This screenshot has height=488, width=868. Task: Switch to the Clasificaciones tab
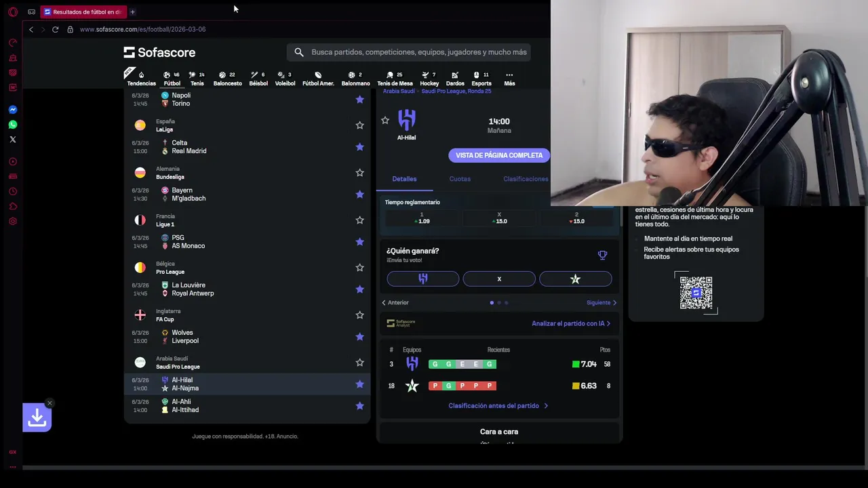526,179
